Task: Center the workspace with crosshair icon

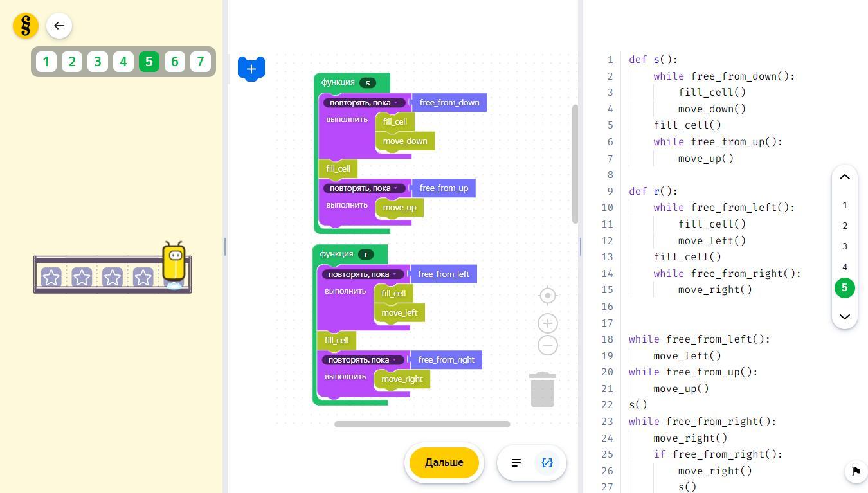Action: point(548,295)
